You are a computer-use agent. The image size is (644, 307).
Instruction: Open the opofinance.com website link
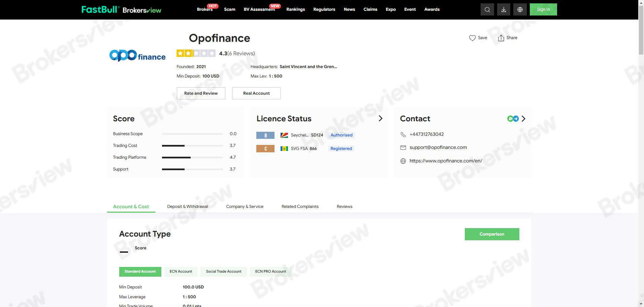pos(446,161)
